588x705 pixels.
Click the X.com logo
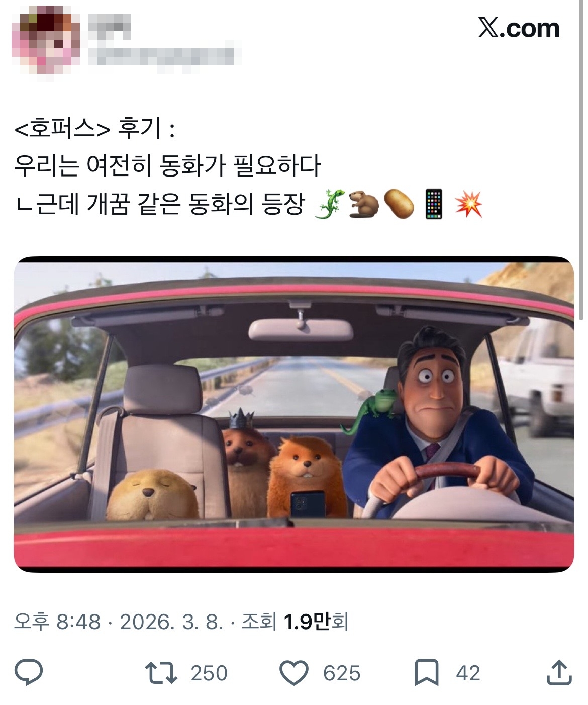click(518, 28)
